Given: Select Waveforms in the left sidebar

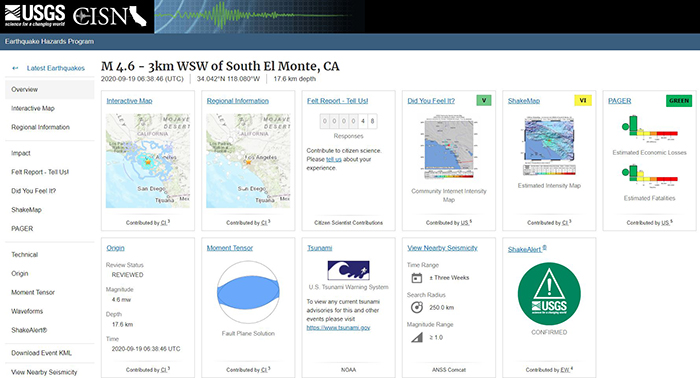Looking at the screenshot, I should (27, 311).
